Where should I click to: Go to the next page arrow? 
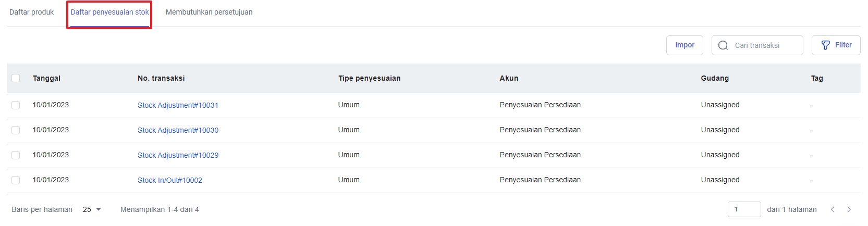(x=849, y=209)
